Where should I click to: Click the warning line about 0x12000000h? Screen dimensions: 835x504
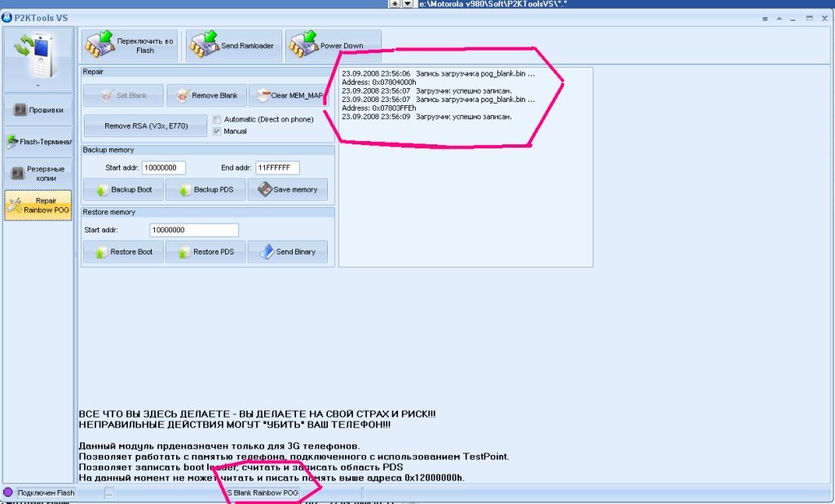272,478
